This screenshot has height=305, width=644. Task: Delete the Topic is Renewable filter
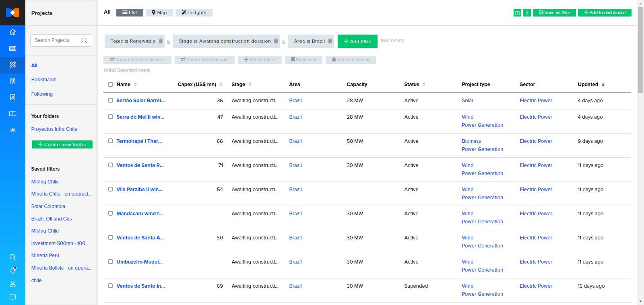point(161,41)
